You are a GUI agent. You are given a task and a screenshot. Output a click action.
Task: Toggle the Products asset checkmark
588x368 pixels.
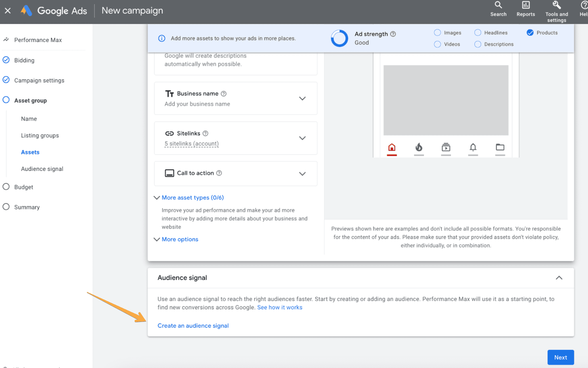(x=530, y=33)
